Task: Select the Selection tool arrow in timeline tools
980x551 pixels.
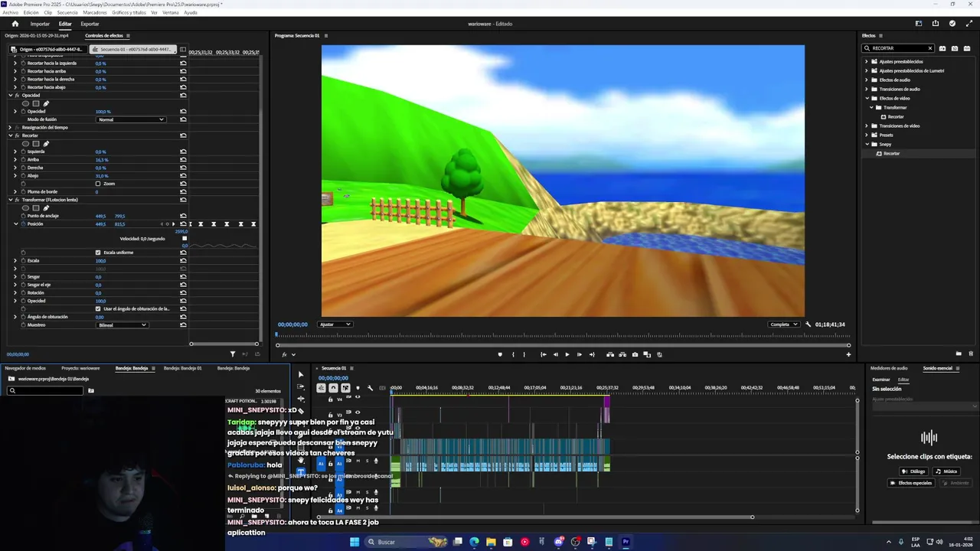Action: [300, 374]
